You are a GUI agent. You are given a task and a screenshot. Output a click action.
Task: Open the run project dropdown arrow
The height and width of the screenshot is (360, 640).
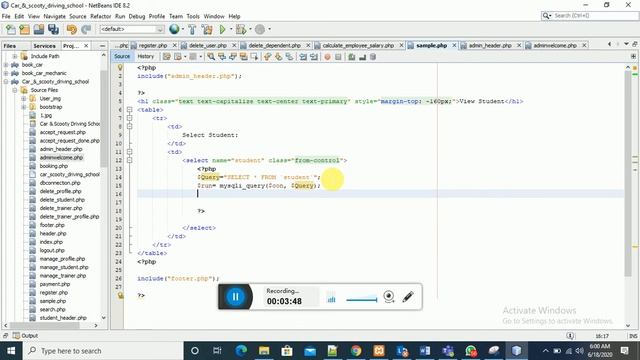pyautogui.click(x=231, y=29)
